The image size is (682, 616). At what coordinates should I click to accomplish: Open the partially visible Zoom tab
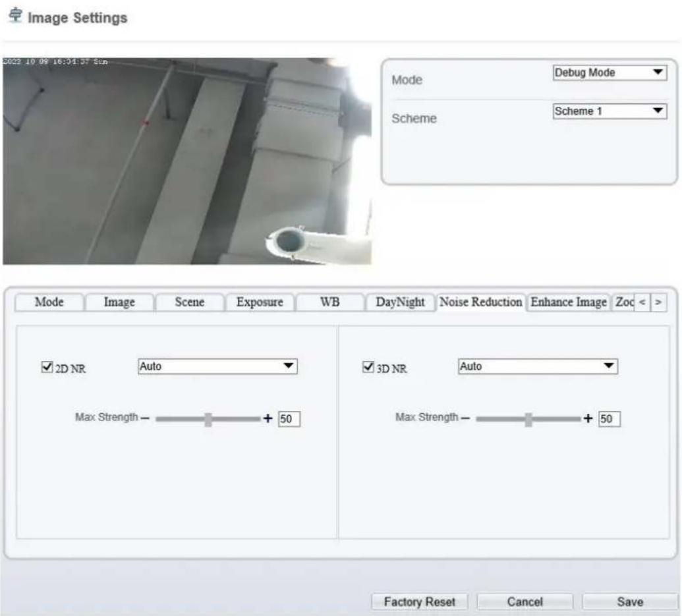[x=624, y=302]
